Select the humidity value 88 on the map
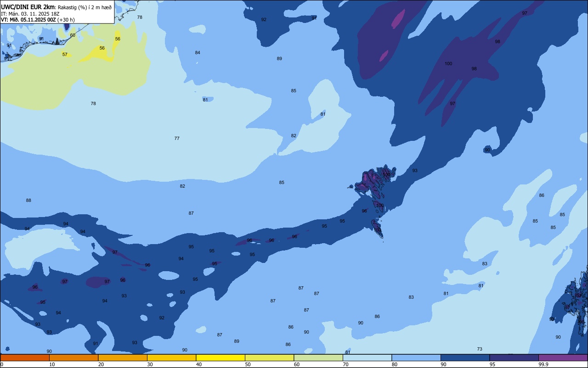The height and width of the screenshot is (368, 588). pyautogui.click(x=28, y=201)
